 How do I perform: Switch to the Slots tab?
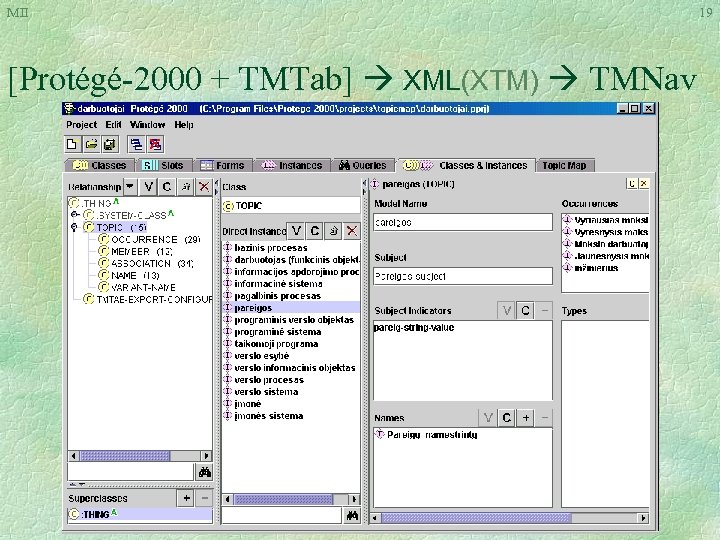(163, 165)
